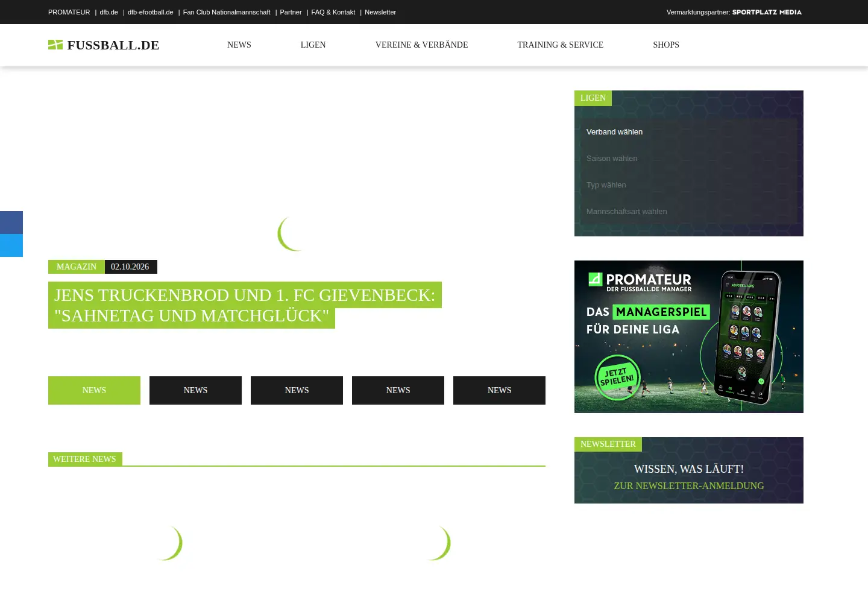Click the MAGAZIN category tag

tap(77, 267)
